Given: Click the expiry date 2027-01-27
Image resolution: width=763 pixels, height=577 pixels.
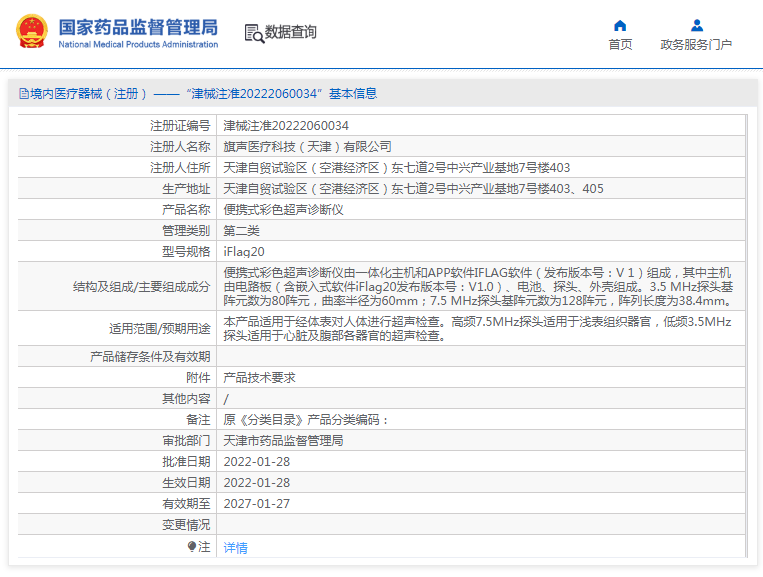Looking at the screenshot, I should (x=256, y=504).
